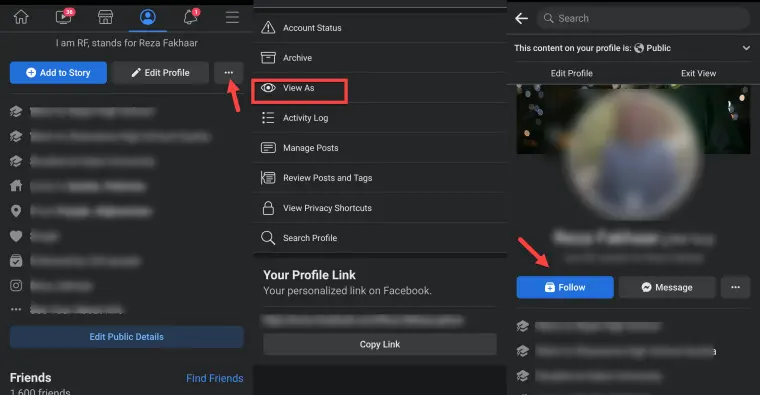
Task: Tap the location pin icon in details
Action: click(16, 211)
